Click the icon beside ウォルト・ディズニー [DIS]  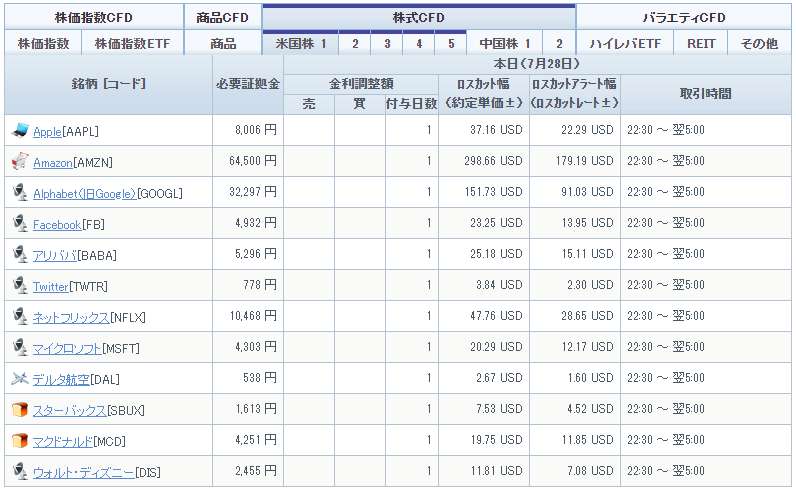coord(20,471)
